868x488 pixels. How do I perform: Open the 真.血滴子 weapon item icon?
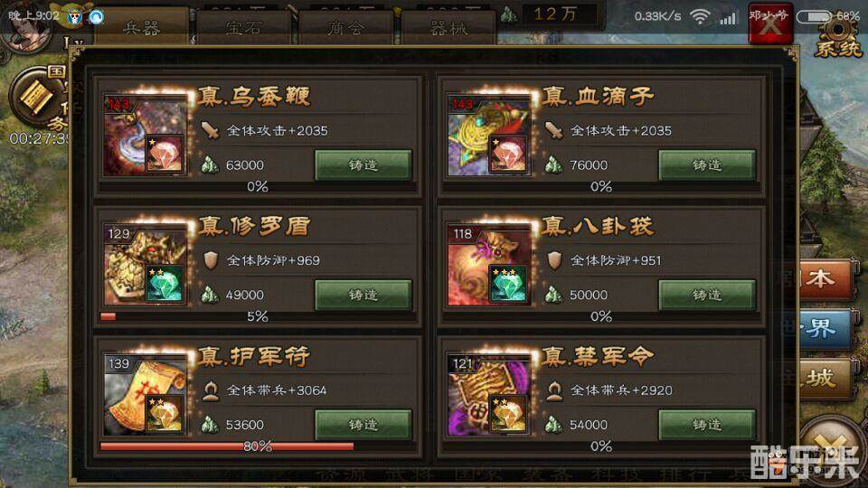coord(489,136)
